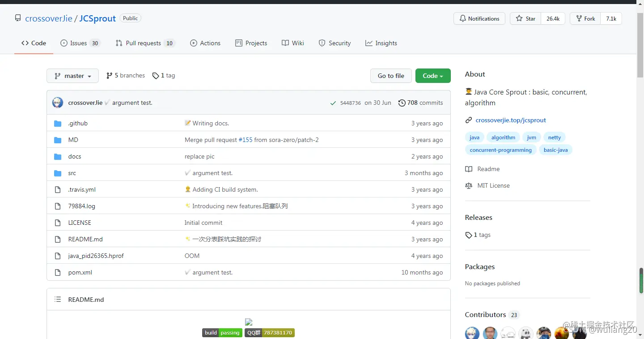Click the Notifications button label

coord(483,18)
